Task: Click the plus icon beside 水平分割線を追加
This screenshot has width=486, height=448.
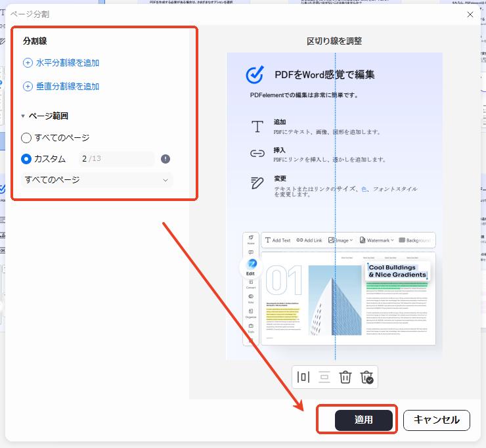Action: coord(28,62)
